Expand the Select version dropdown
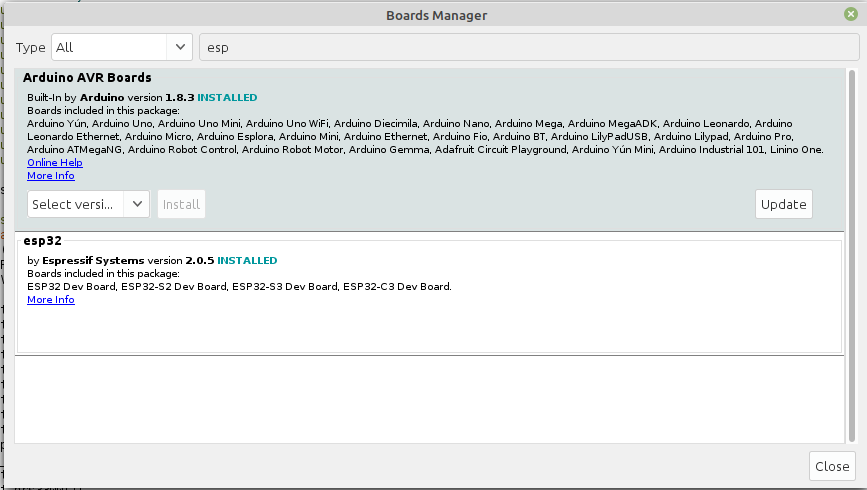Screen dimensions: 867x490 coord(88,204)
